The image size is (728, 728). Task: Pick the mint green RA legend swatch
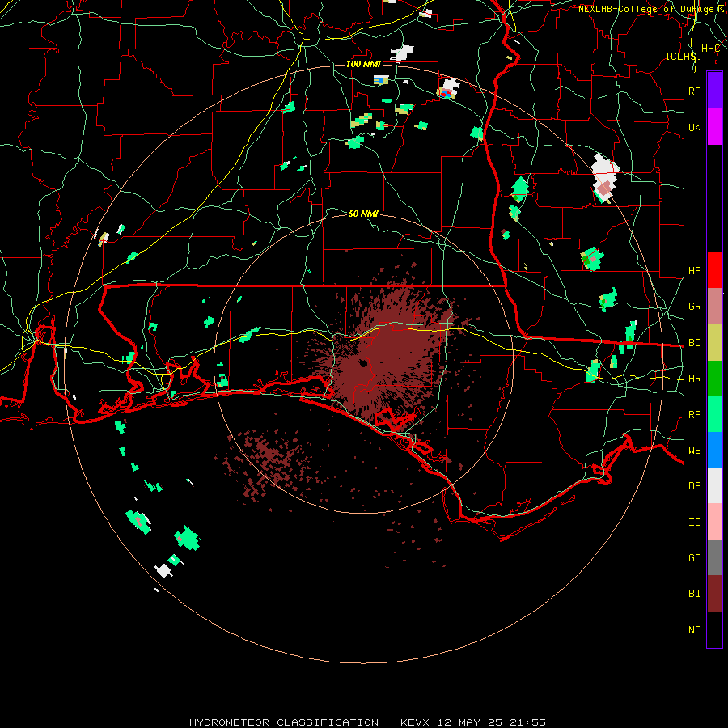click(714, 414)
